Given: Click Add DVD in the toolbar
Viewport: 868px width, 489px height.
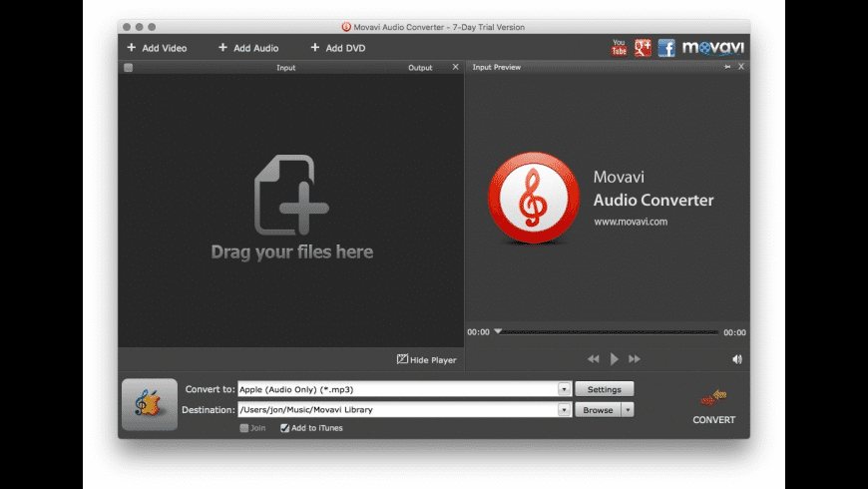Looking at the screenshot, I should [x=337, y=48].
